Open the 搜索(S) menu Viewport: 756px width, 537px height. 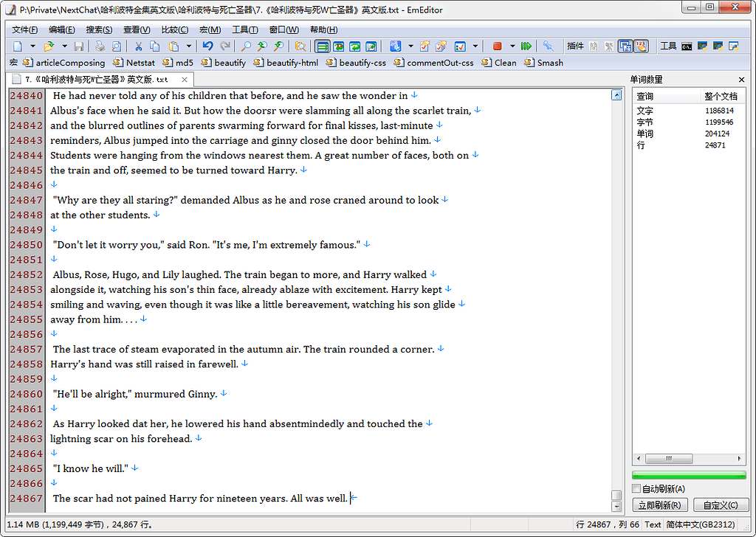click(x=99, y=30)
